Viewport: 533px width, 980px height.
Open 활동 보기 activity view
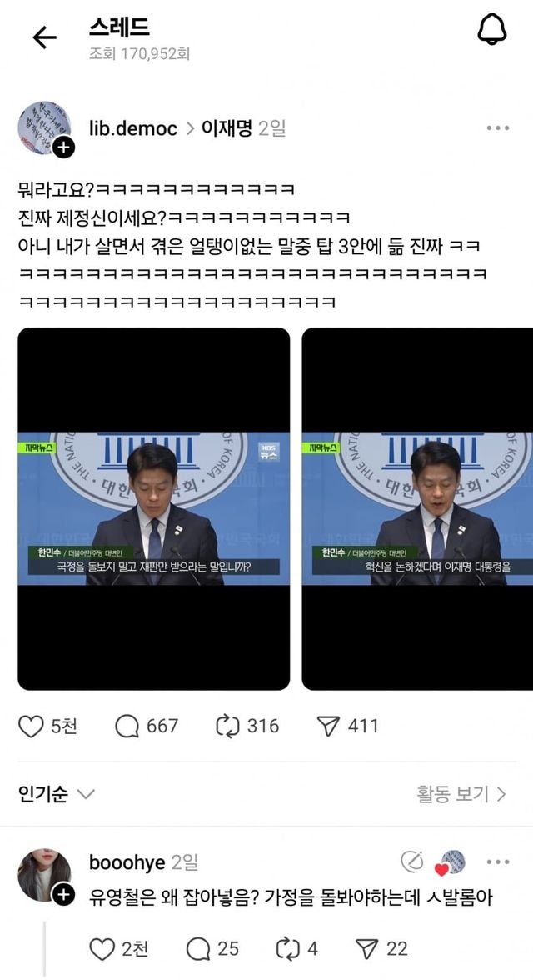pyautogui.click(x=461, y=794)
